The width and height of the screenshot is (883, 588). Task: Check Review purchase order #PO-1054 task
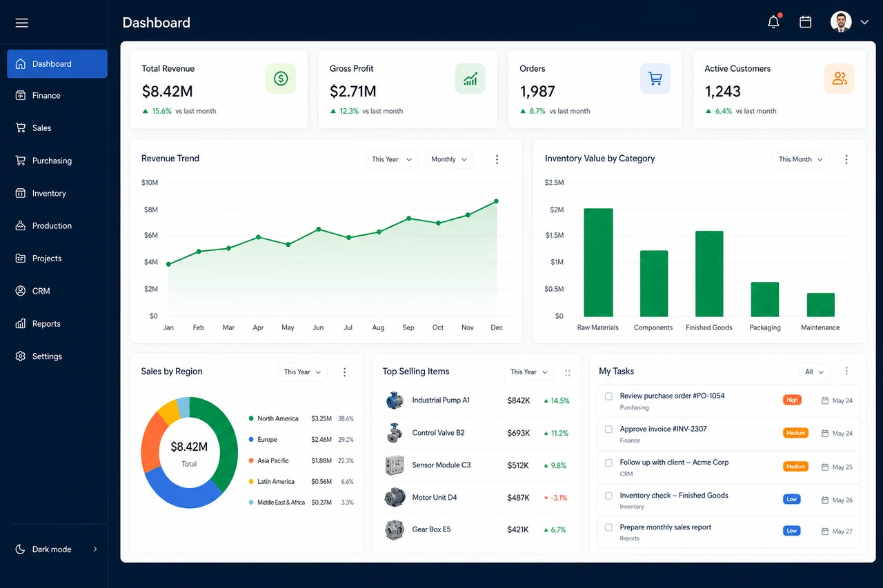tap(608, 396)
